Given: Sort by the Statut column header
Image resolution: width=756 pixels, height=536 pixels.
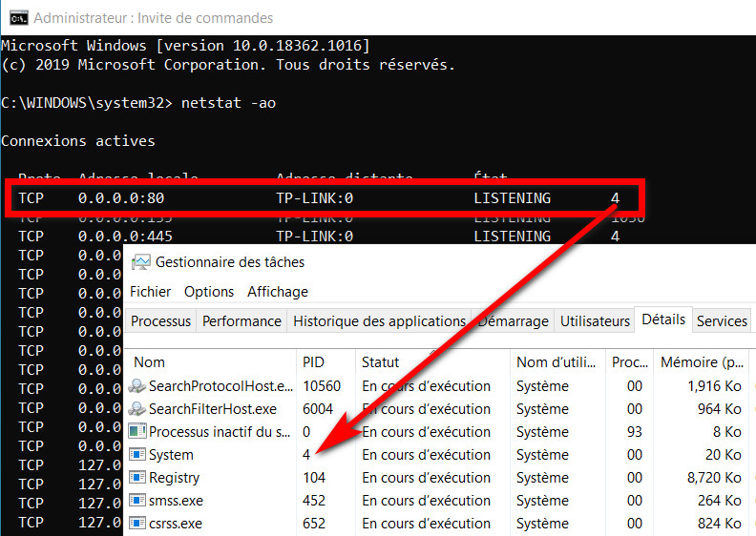Looking at the screenshot, I should click(x=432, y=362).
